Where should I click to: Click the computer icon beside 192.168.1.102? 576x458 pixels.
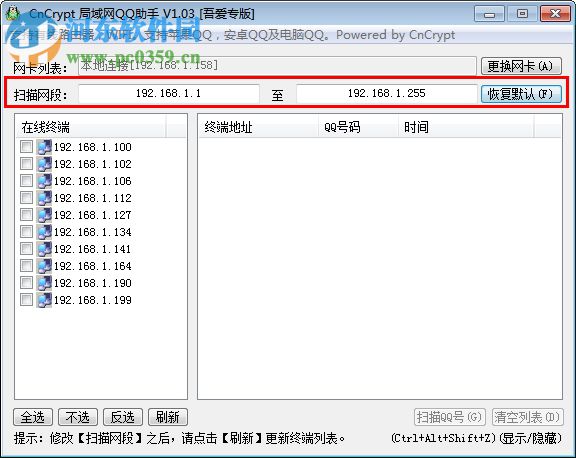[x=44, y=164]
